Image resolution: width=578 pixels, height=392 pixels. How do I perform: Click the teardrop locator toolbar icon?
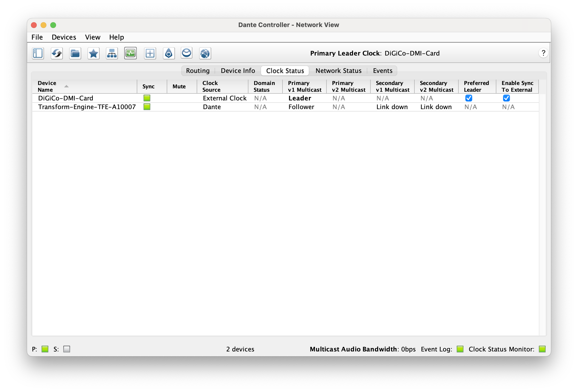pyautogui.click(x=169, y=53)
